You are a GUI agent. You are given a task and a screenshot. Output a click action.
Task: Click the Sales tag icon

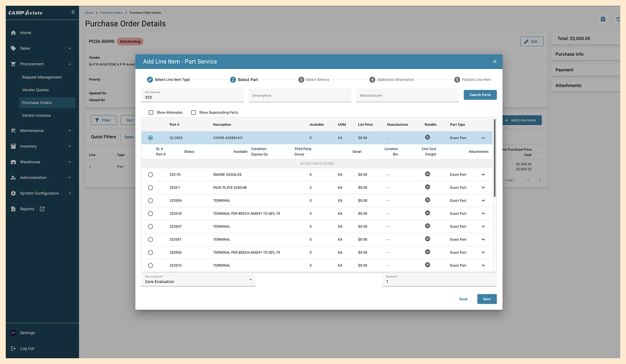tap(13, 48)
